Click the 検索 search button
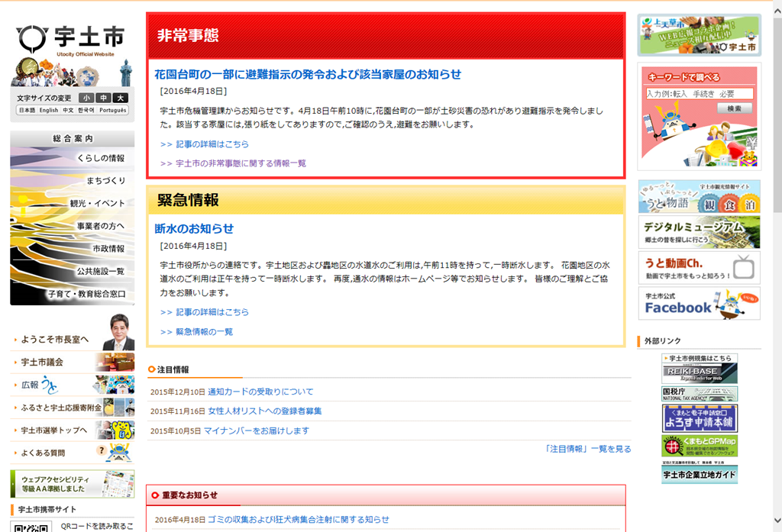782x532 pixels. pos(734,108)
